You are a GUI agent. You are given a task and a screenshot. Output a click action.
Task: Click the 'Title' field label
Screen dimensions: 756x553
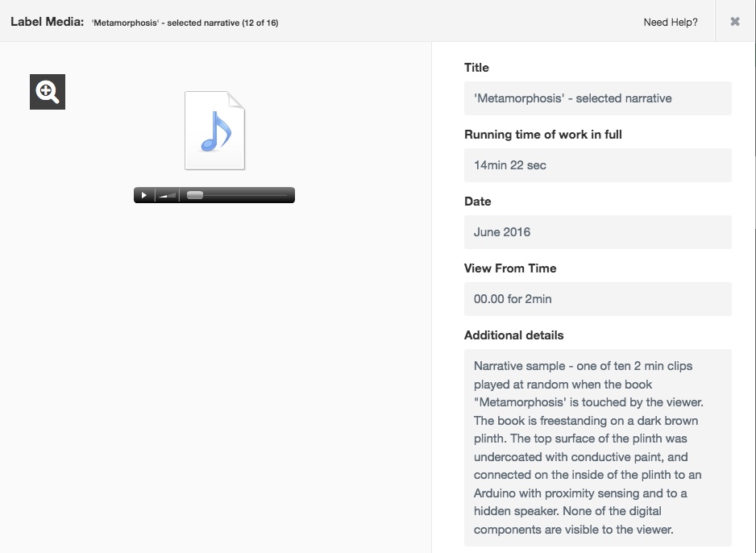pos(476,68)
